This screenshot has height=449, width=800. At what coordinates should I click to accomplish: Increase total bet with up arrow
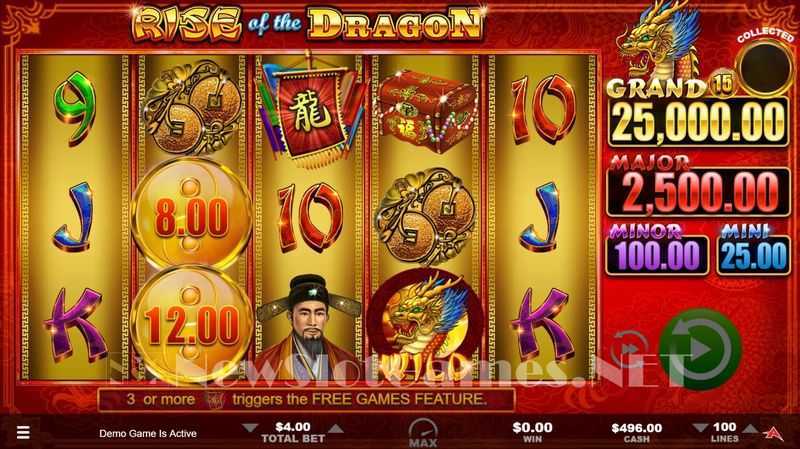336,428
